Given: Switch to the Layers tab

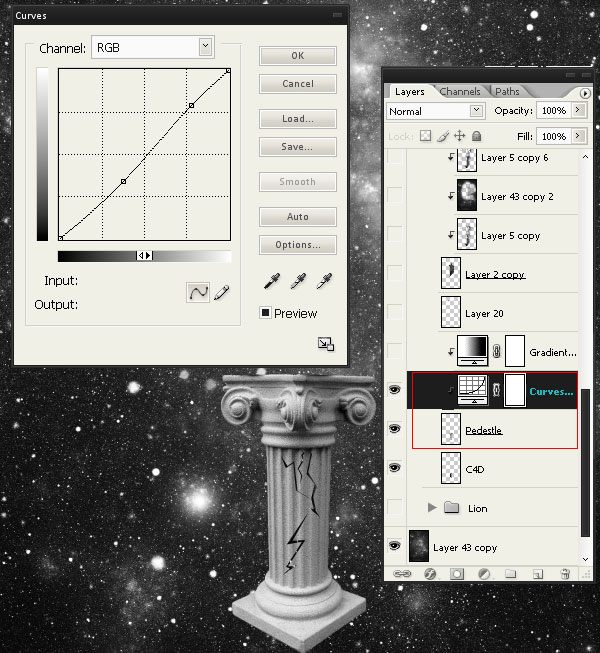Looking at the screenshot, I should 410,92.
